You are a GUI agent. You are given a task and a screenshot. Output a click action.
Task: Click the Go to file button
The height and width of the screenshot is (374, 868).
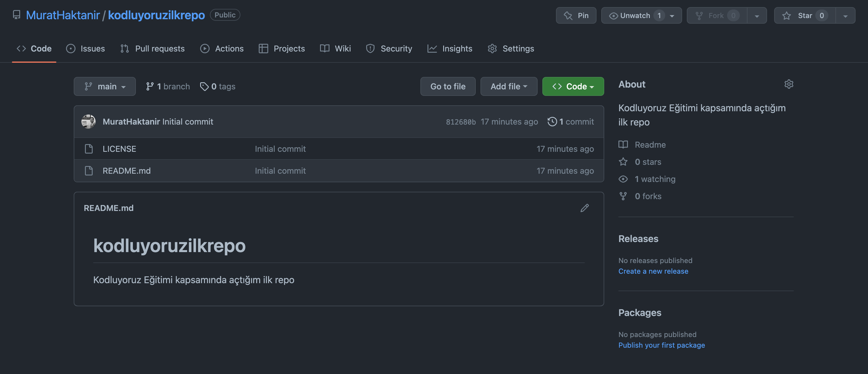click(447, 86)
